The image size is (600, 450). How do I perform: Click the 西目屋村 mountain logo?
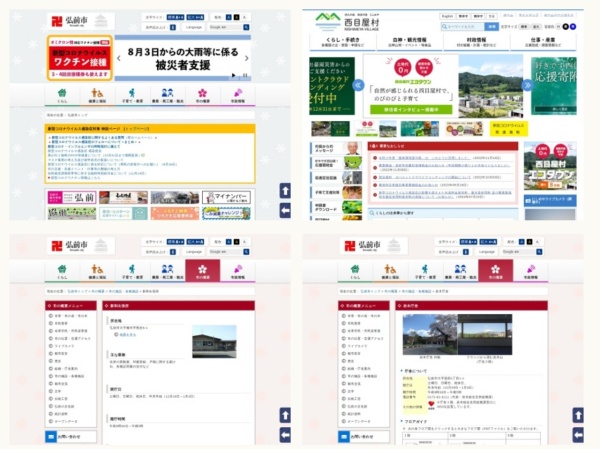coord(347,22)
